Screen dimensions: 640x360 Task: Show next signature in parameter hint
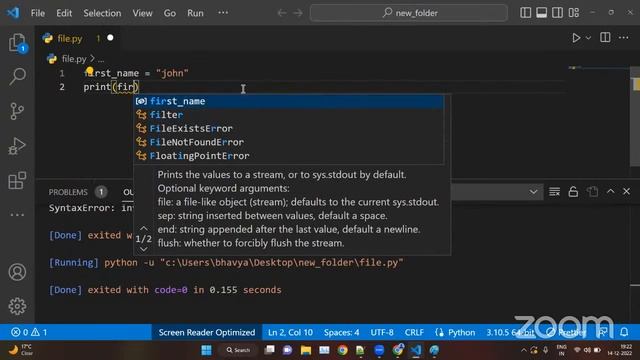tap(144, 249)
